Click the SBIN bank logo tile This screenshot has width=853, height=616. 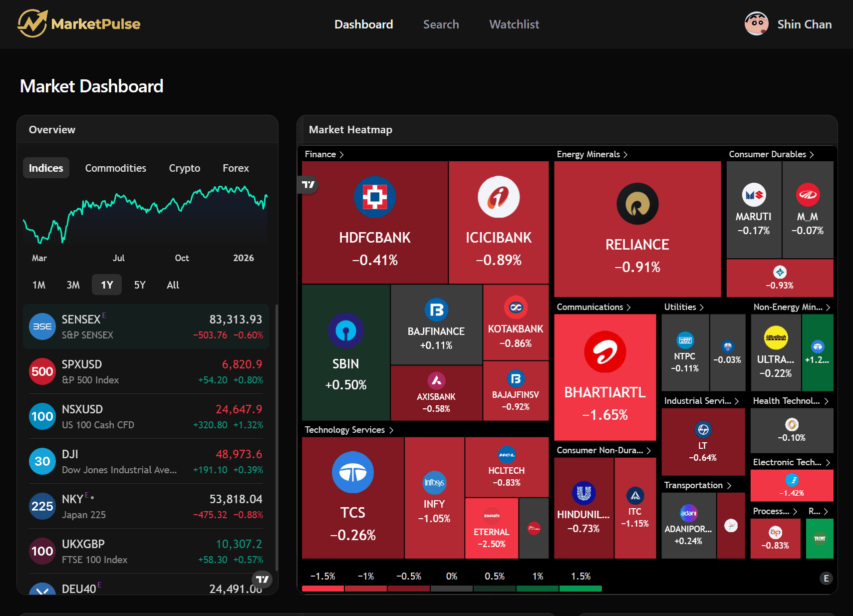(346, 330)
